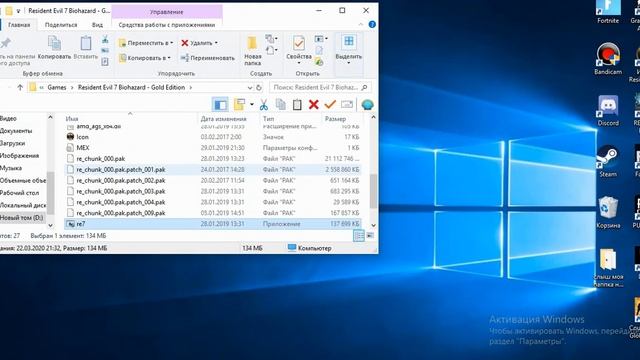Open Bandicam desktop shortcut
This screenshot has height=360, width=640.
[x=608, y=58]
